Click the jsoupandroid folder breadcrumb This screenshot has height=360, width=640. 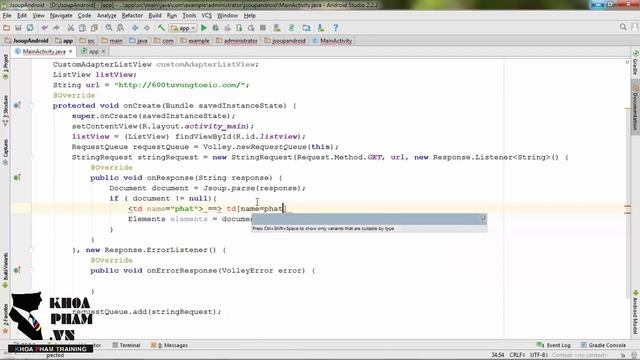(285, 41)
